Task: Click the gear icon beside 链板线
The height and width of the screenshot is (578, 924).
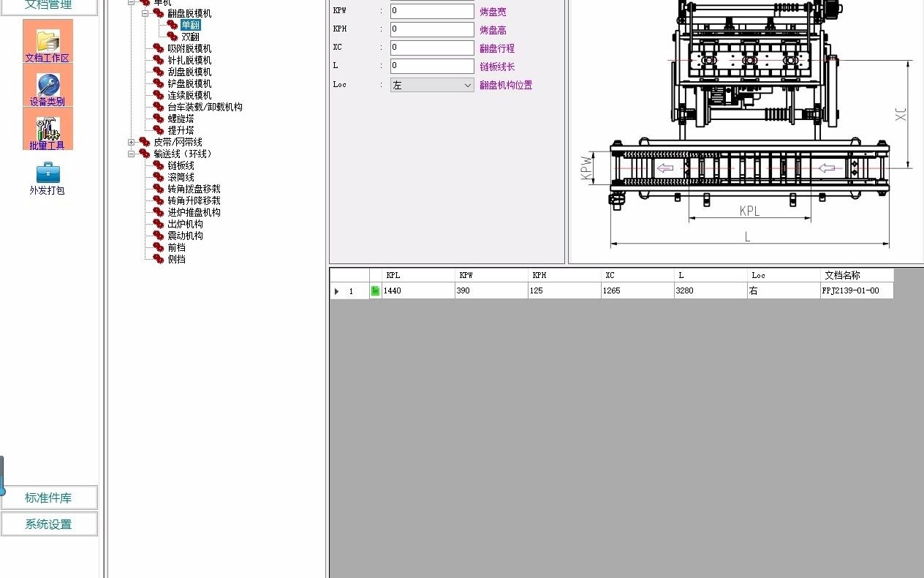Action: [x=158, y=165]
